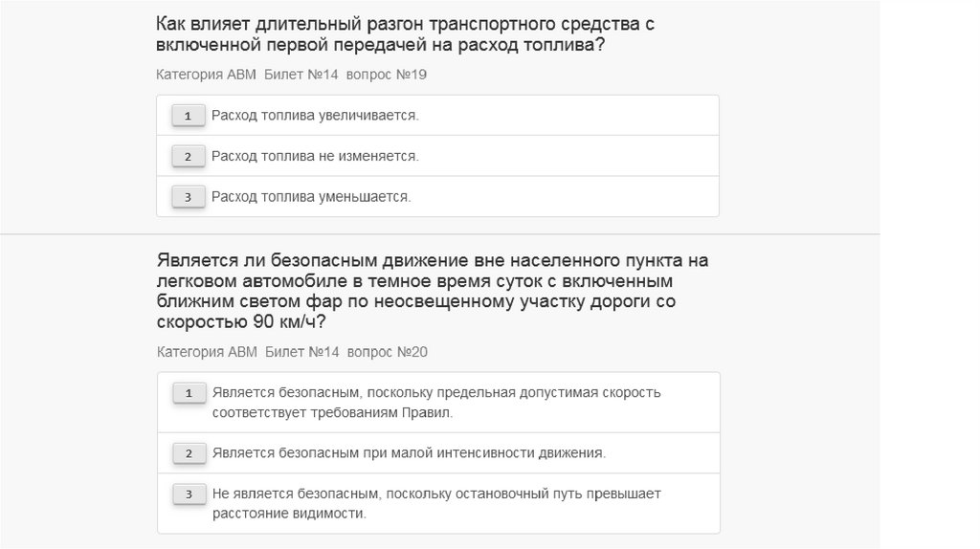Image resolution: width=980 pixels, height=549 pixels.
Task: Select text "Является безопасным, поскольку предельная допустимая скорость"
Action: 436,393
